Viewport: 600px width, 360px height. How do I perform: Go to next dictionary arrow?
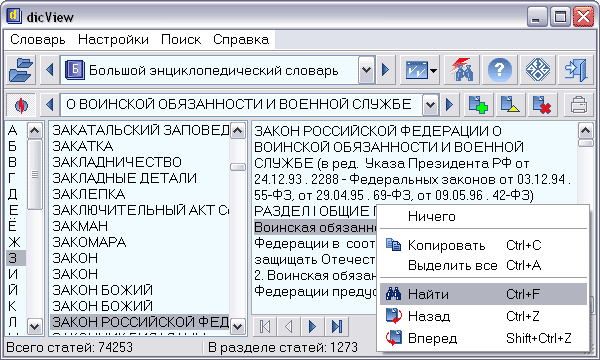[385, 70]
